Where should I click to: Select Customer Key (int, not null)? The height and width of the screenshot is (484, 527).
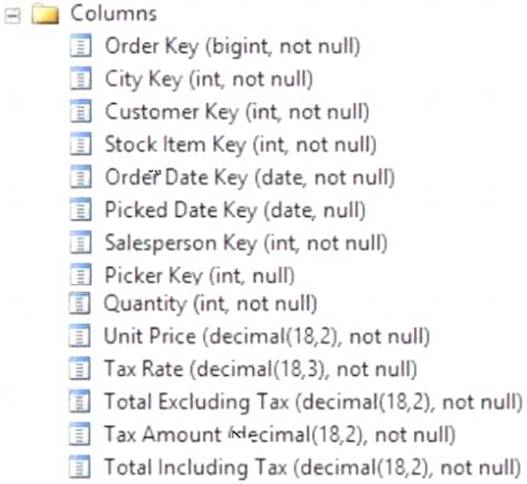click(237, 112)
